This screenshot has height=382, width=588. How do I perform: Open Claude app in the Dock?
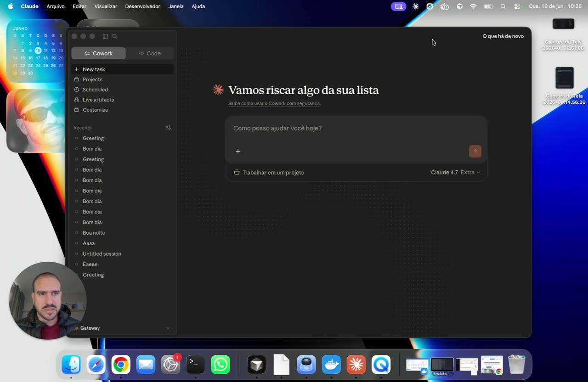pos(356,365)
